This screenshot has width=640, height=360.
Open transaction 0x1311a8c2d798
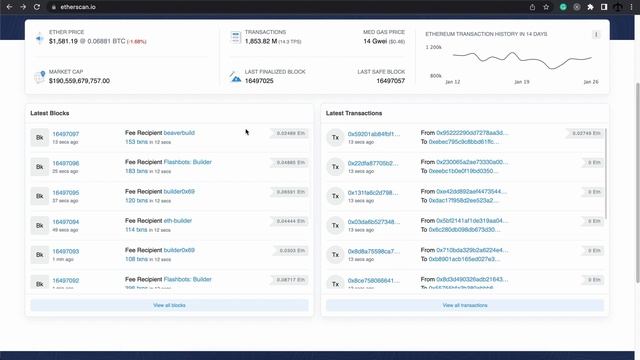point(373,193)
